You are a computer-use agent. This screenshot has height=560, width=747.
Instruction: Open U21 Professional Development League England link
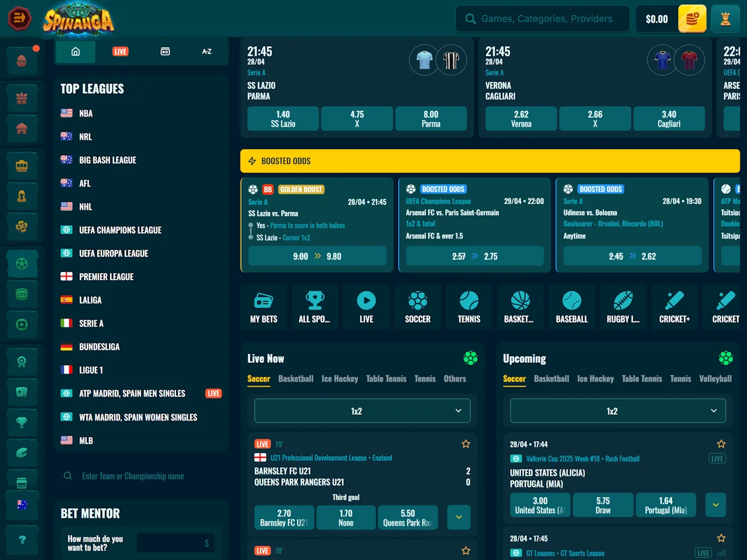tap(331, 458)
